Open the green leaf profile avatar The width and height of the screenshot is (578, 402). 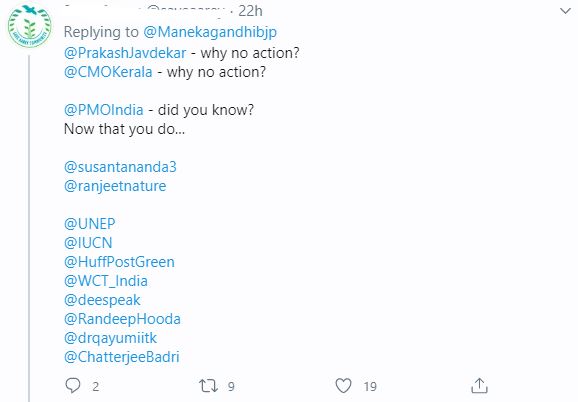[29, 27]
